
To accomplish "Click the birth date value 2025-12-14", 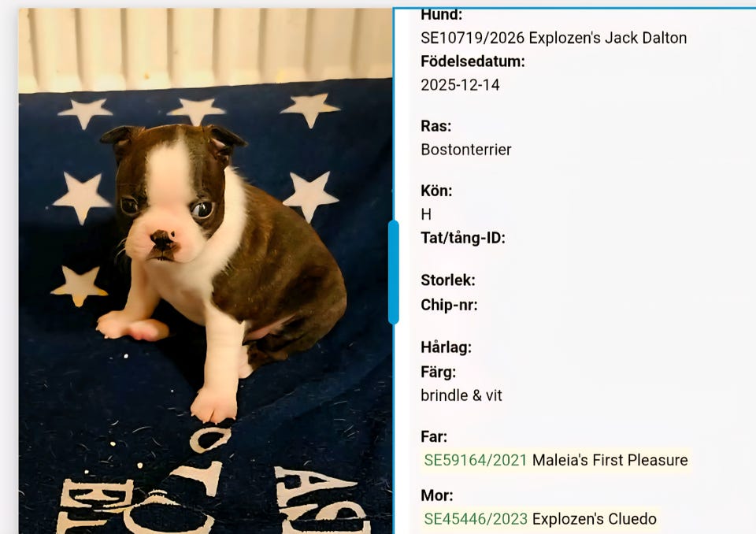I will 460,85.
